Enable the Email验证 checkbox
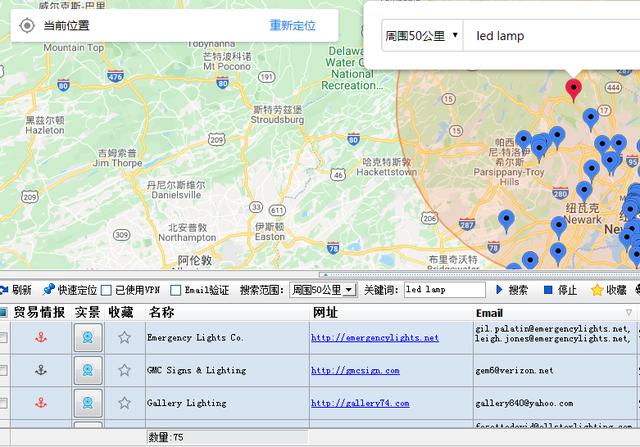This screenshot has width=640, height=447. pos(176,290)
